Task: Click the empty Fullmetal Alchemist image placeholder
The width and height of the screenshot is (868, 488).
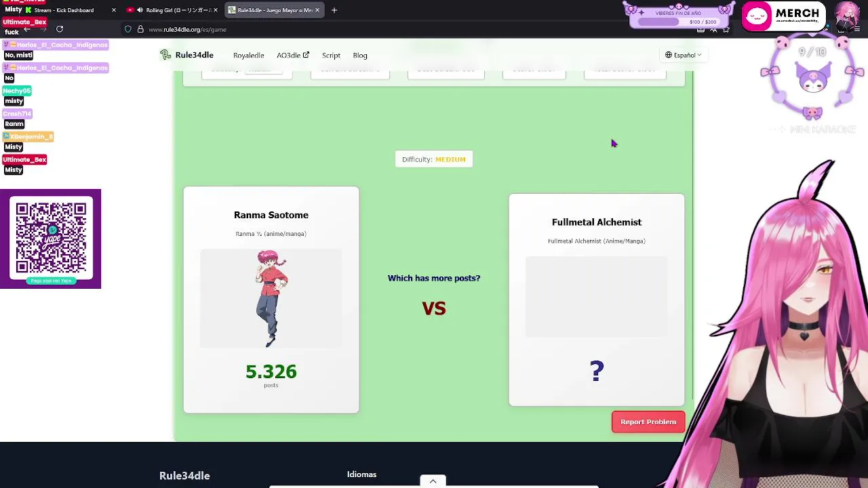Action: tap(597, 296)
